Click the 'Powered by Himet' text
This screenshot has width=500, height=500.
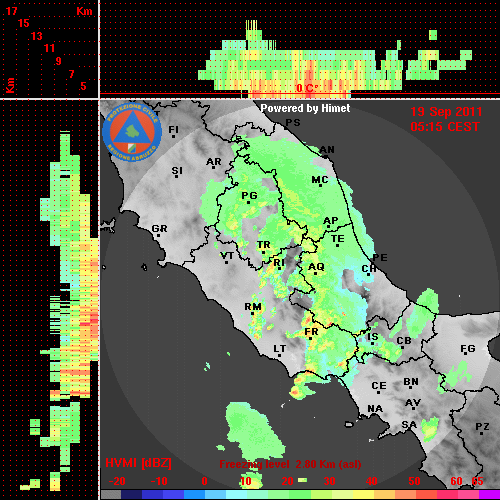pos(305,108)
